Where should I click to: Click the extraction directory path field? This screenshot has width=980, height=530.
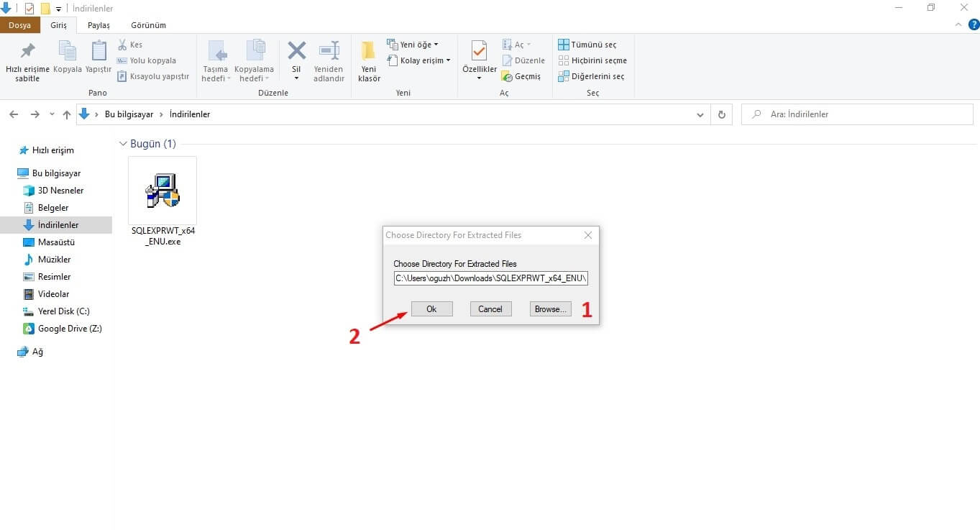click(491, 278)
